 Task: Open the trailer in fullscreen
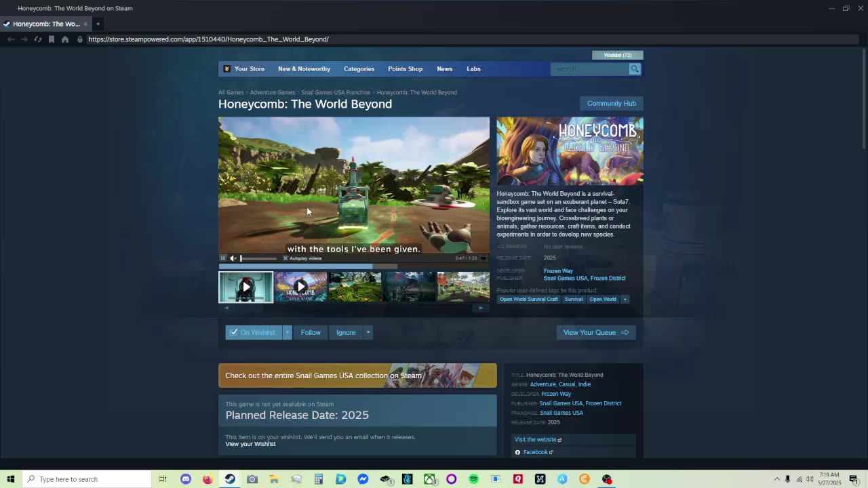(484, 258)
